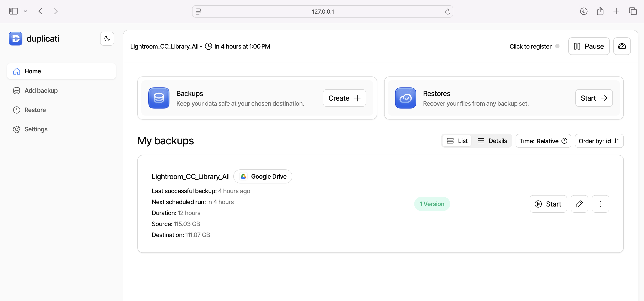Open Settings from the sidebar
This screenshot has height=301, width=644.
point(36,129)
